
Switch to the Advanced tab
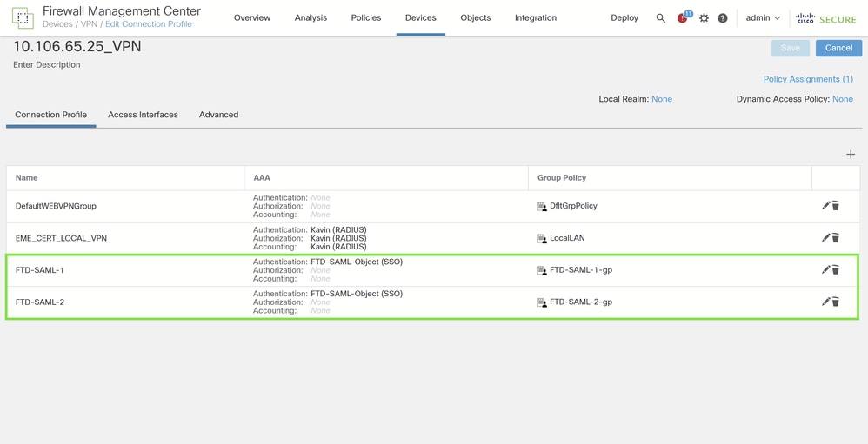coord(218,115)
